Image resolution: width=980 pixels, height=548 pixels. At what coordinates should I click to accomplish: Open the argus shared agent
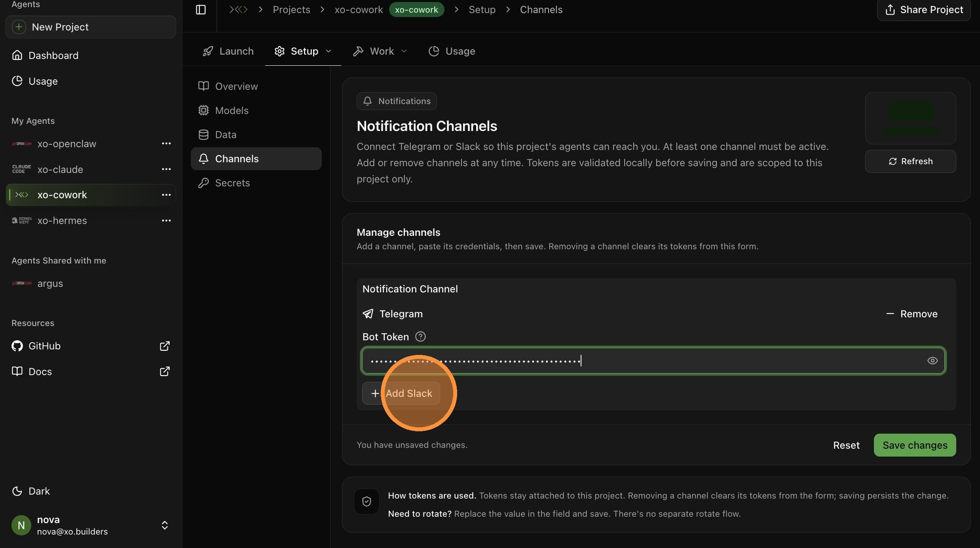click(91, 283)
